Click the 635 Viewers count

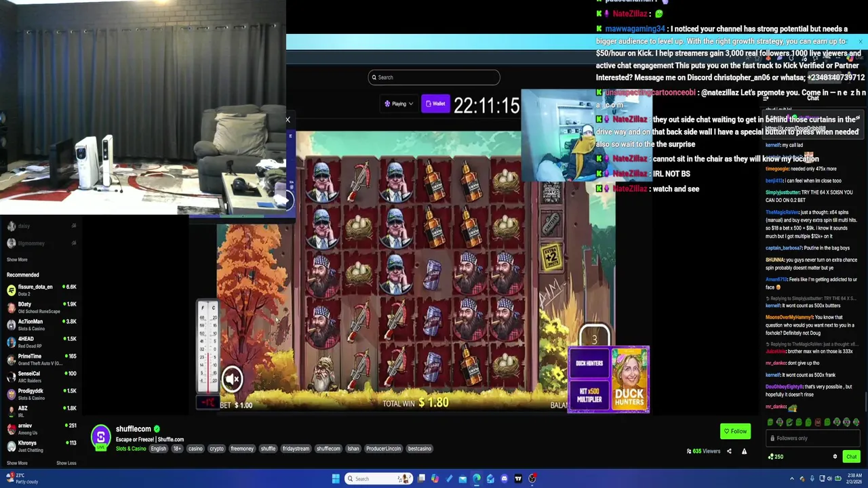pyautogui.click(x=703, y=451)
